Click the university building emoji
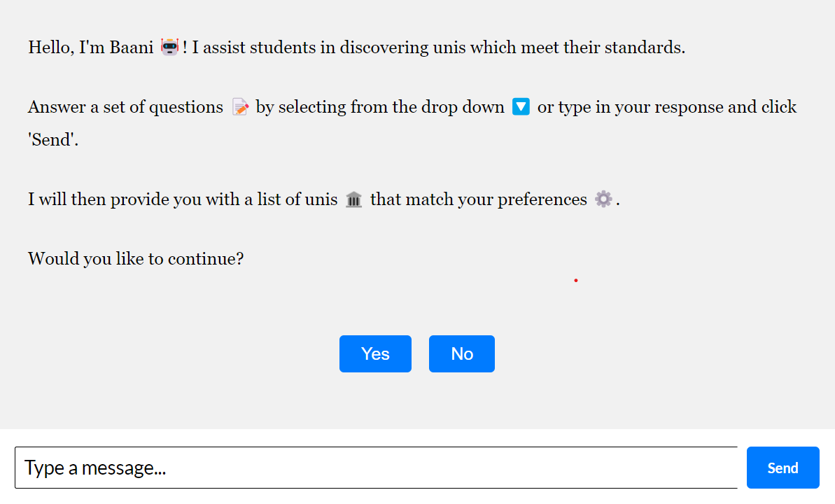835x504 pixels. click(354, 200)
